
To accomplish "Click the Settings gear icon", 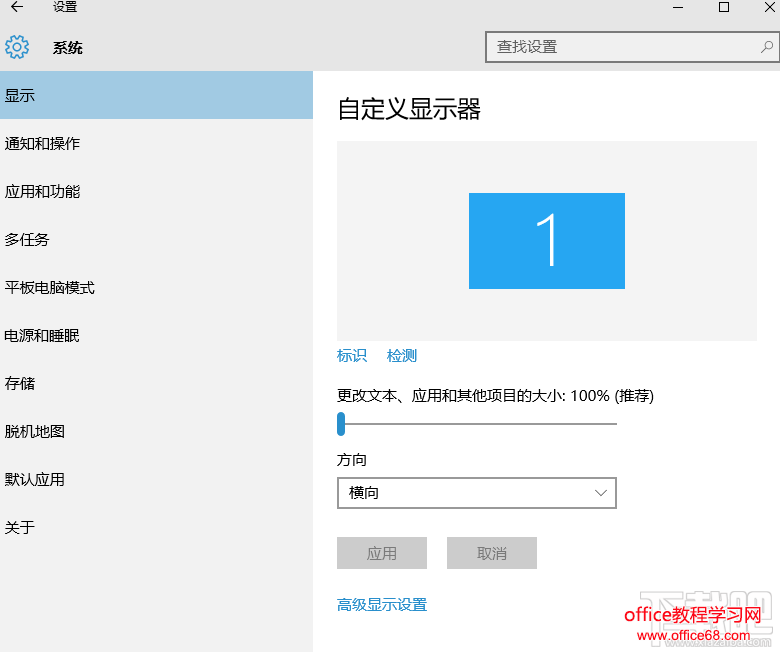I will click(x=17, y=47).
